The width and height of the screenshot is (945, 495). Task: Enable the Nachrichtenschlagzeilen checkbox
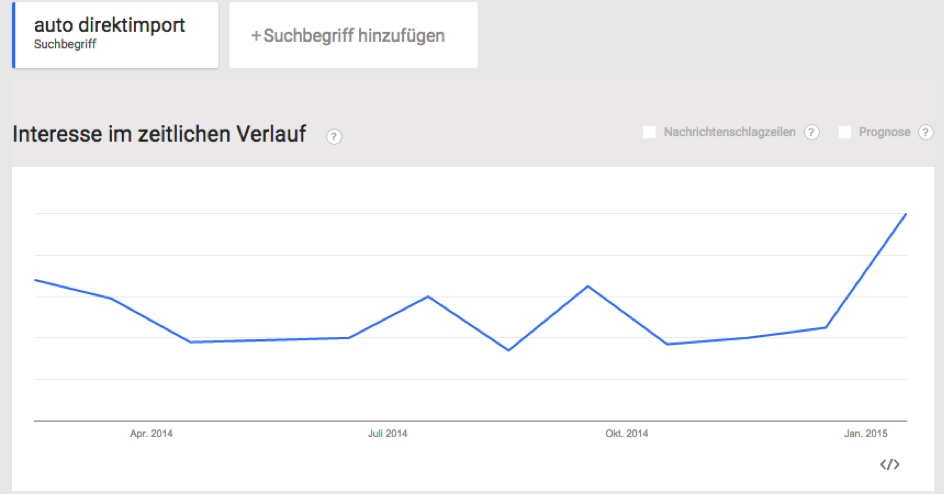(x=649, y=132)
